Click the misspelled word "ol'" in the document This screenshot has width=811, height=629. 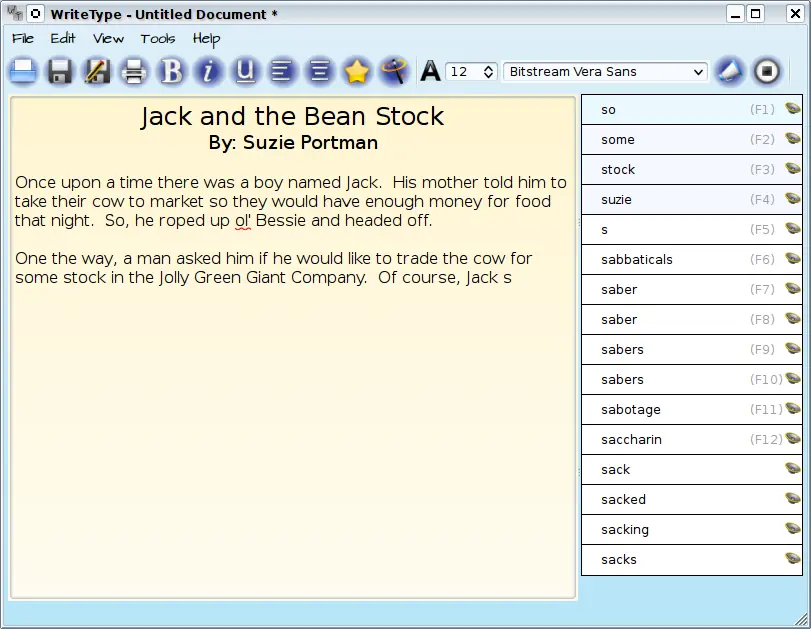(x=243, y=221)
